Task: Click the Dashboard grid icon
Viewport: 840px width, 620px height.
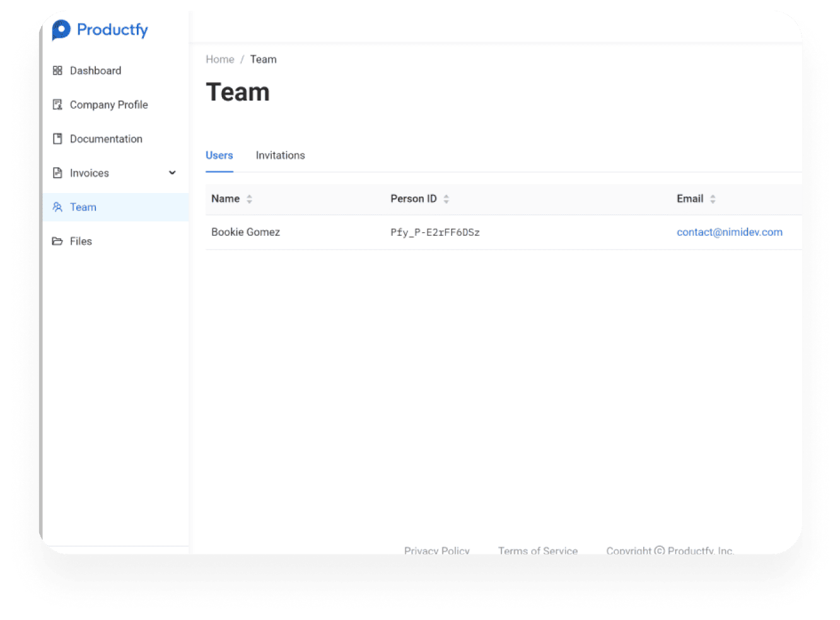Action: coord(57,71)
